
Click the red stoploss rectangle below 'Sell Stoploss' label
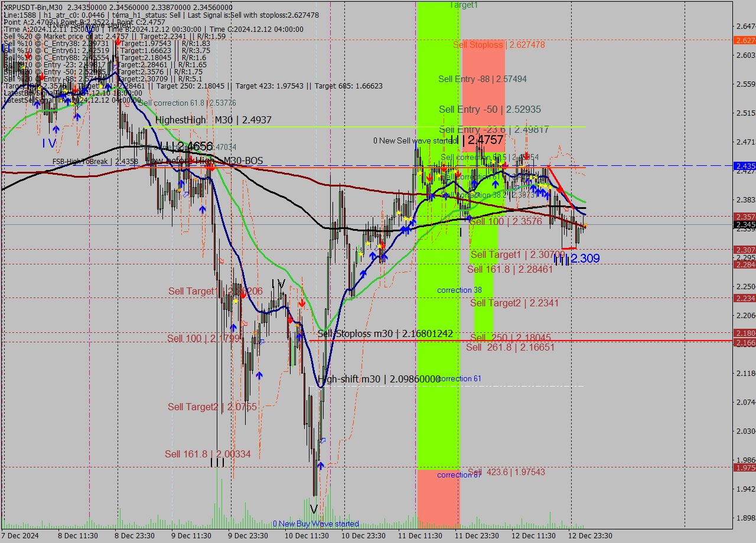483,97
